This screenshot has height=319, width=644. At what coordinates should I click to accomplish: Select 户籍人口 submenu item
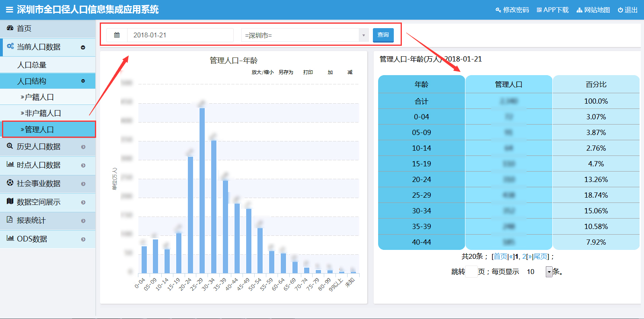point(47,97)
